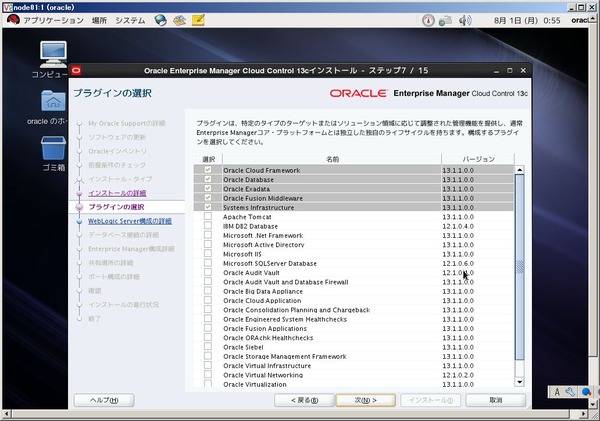Click the Version (バージョン) column header

click(478, 159)
